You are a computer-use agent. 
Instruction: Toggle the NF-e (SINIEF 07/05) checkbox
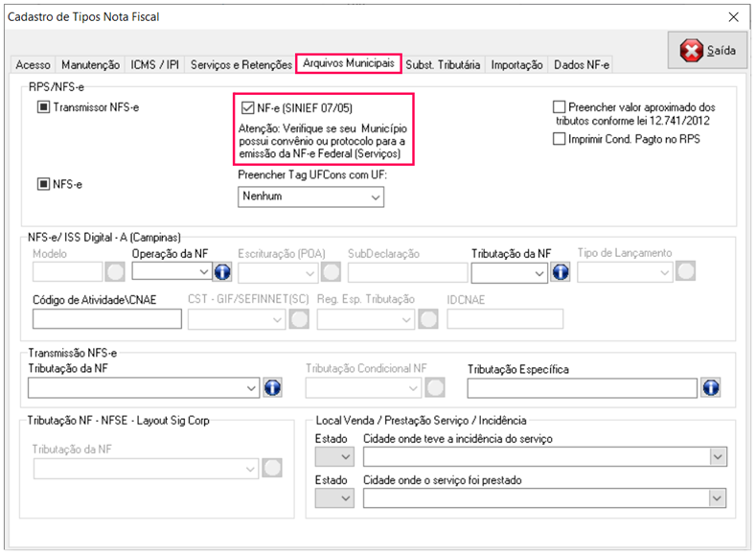pos(249,107)
